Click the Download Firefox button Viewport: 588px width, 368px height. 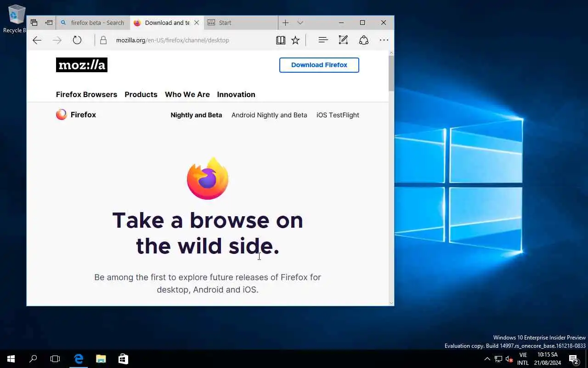[x=319, y=65]
